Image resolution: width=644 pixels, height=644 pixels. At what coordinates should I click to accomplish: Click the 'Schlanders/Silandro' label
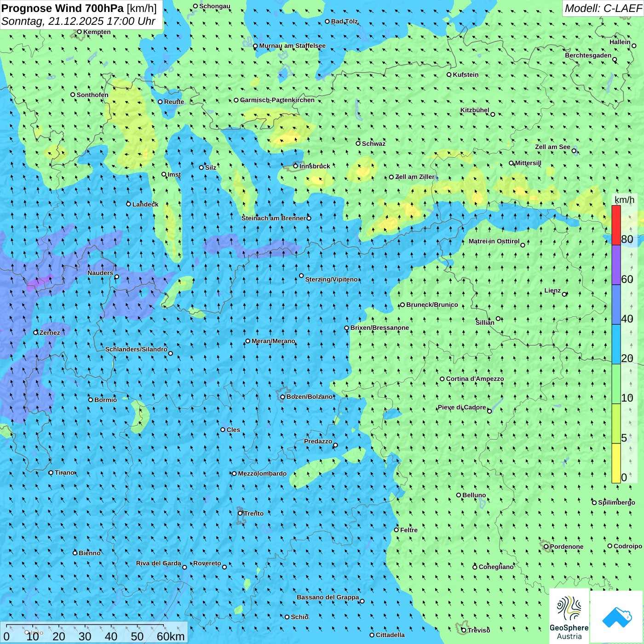[x=136, y=349]
